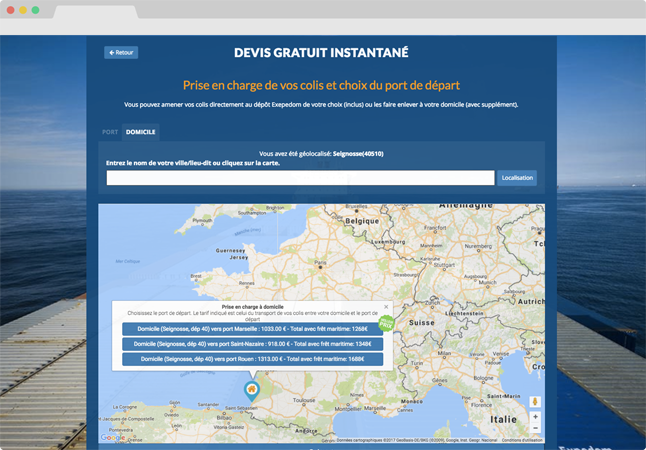This screenshot has height=450, width=646.
Task: Zoom out on the map
Action: [535, 428]
